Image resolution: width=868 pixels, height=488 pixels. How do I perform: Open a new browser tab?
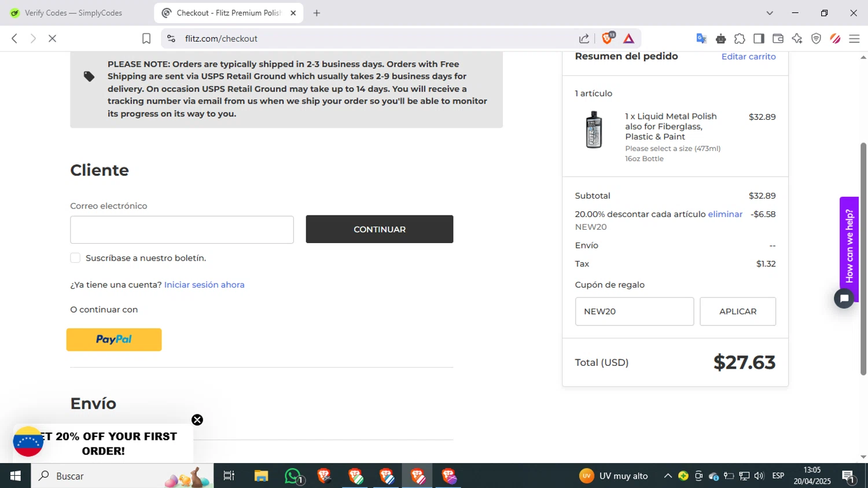tap(317, 13)
